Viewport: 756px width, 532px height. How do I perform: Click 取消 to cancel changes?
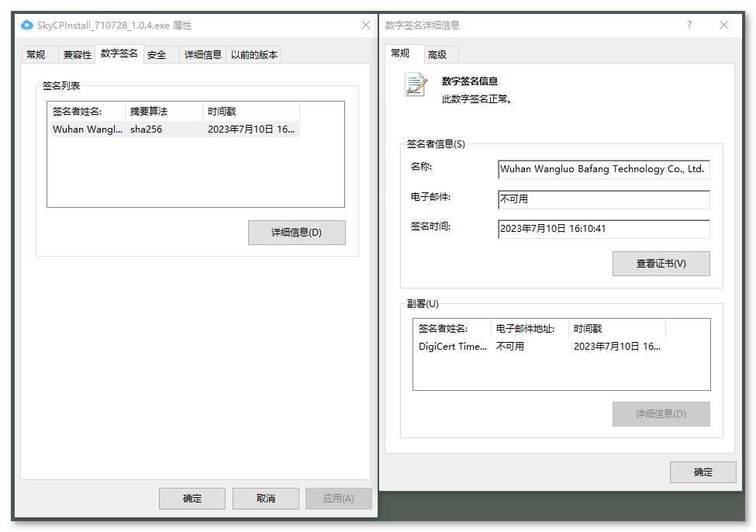click(x=265, y=498)
